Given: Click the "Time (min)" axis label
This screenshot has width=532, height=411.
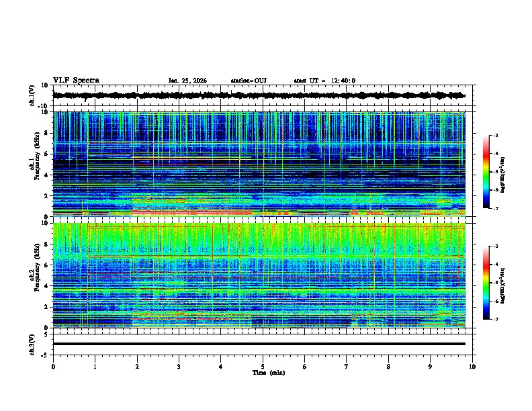Looking at the screenshot, I should 269,373.
